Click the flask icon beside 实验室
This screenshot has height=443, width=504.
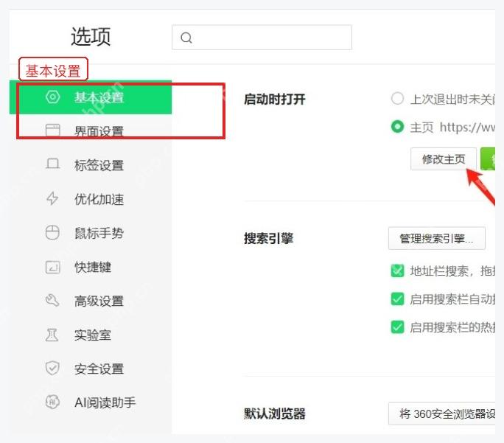[52, 335]
